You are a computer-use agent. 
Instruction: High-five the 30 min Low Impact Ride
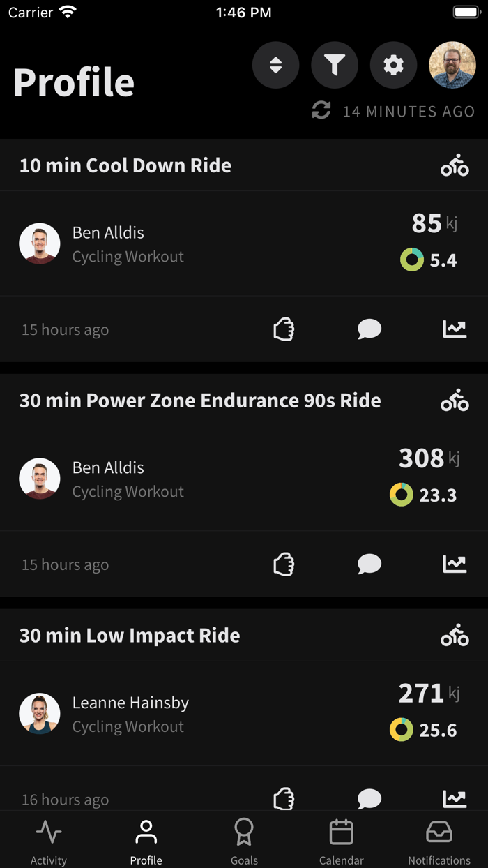pyautogui.click(x=284, y=798)
